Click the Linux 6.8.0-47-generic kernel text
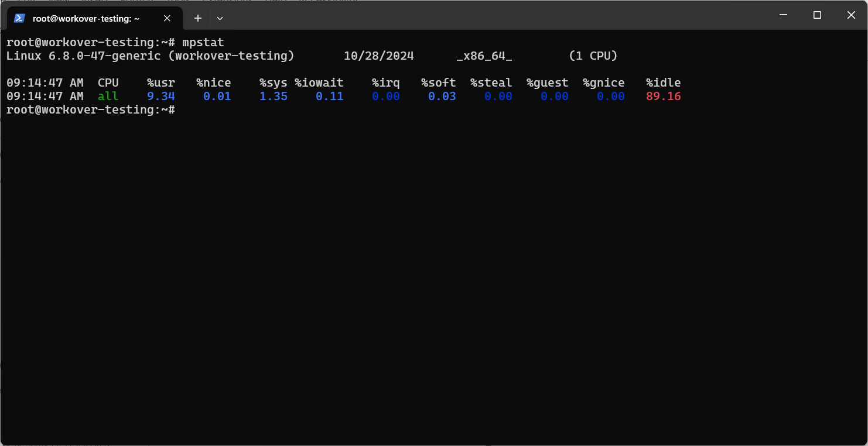This screenshot has height=446, width=868. point(83,56)
